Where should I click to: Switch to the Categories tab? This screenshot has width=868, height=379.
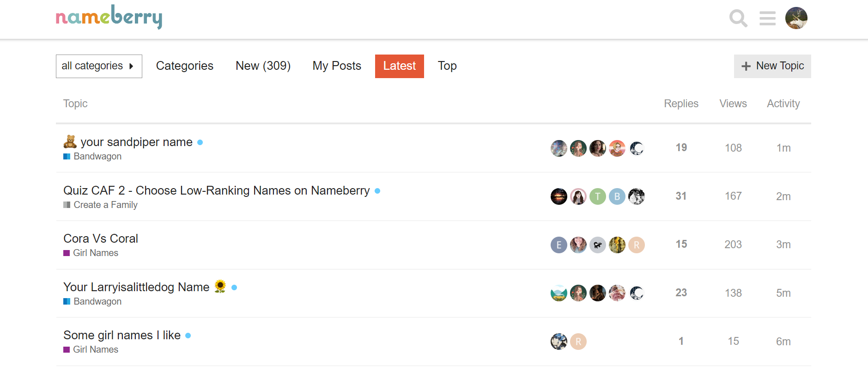pos(185,66)
